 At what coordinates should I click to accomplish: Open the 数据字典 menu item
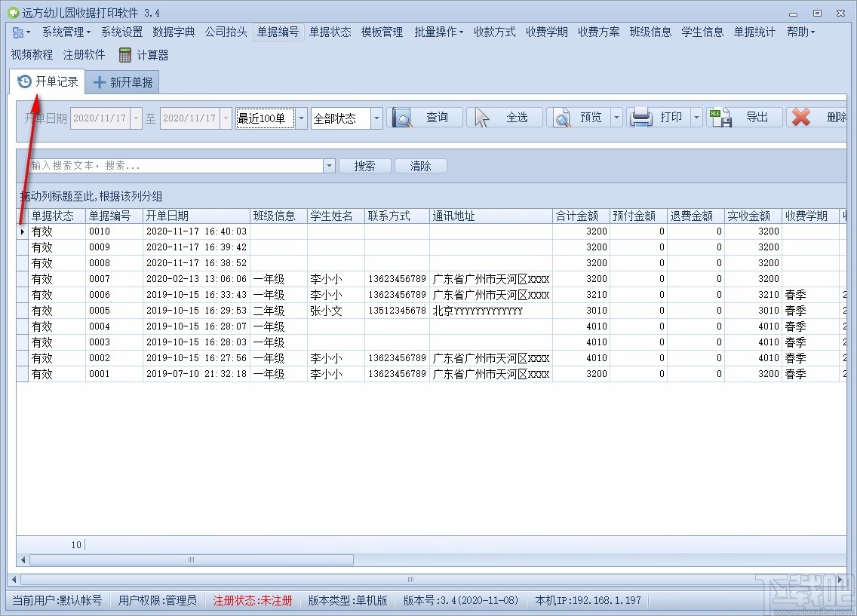(174, 32)
